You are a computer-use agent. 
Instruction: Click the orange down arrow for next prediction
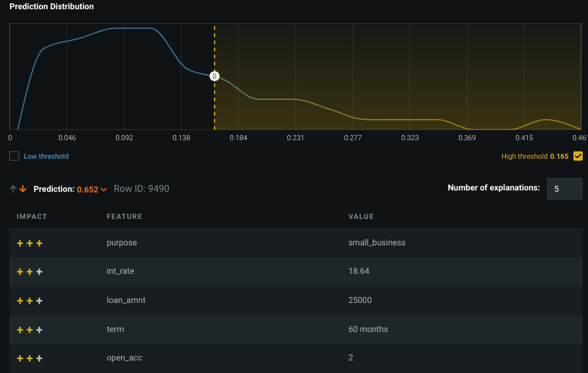pos(23,189)
